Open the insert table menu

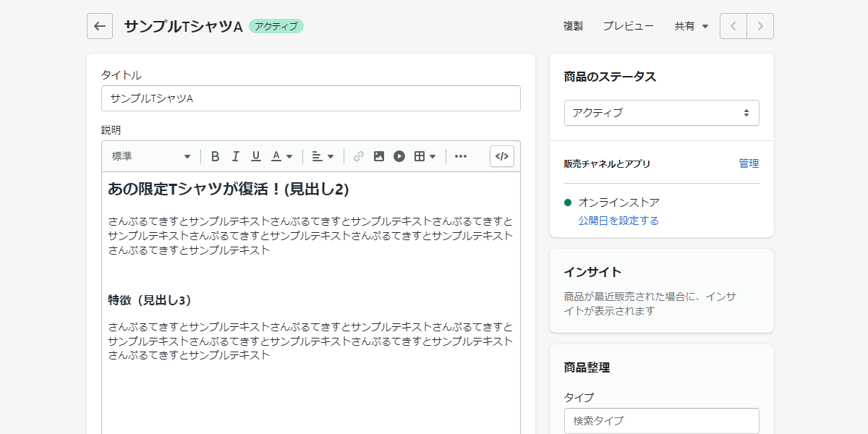425,156
